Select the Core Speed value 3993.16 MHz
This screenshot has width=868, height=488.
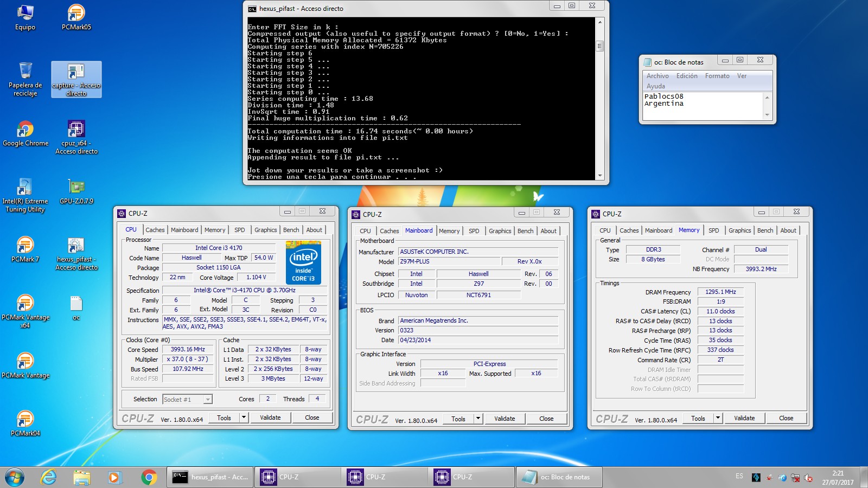pyautogui.click(x=188, y=350)
